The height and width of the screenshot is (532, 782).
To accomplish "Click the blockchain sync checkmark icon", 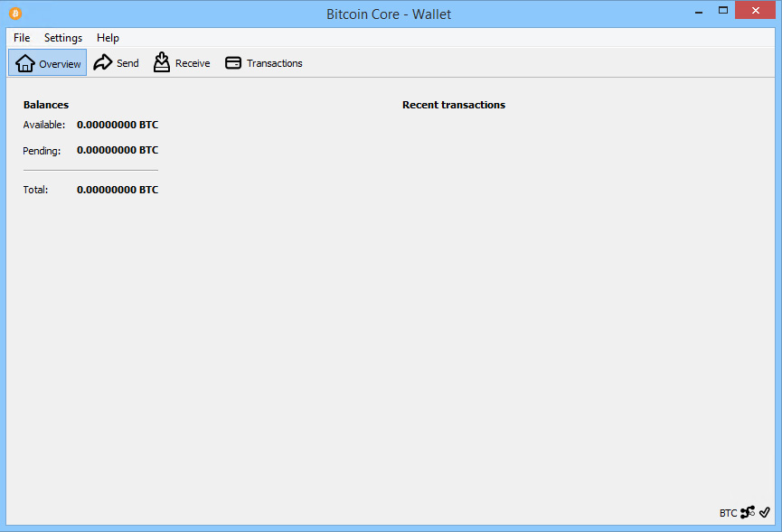I will (764, 512).
